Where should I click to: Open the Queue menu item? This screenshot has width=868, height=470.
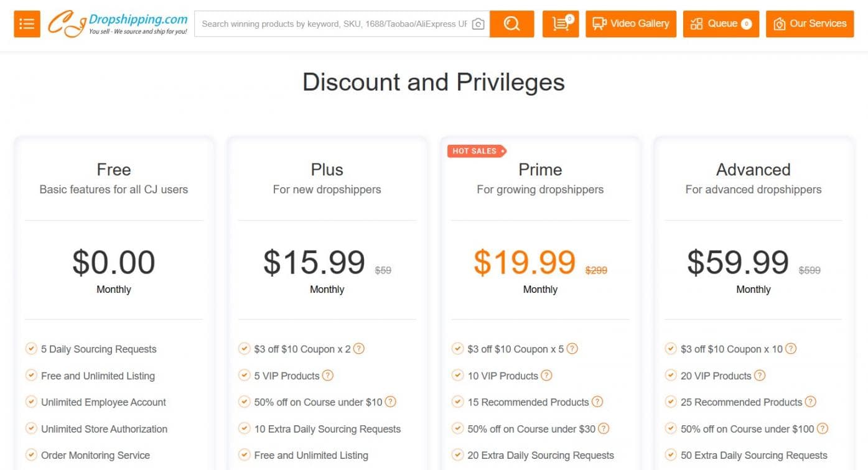tap(721, 24)
